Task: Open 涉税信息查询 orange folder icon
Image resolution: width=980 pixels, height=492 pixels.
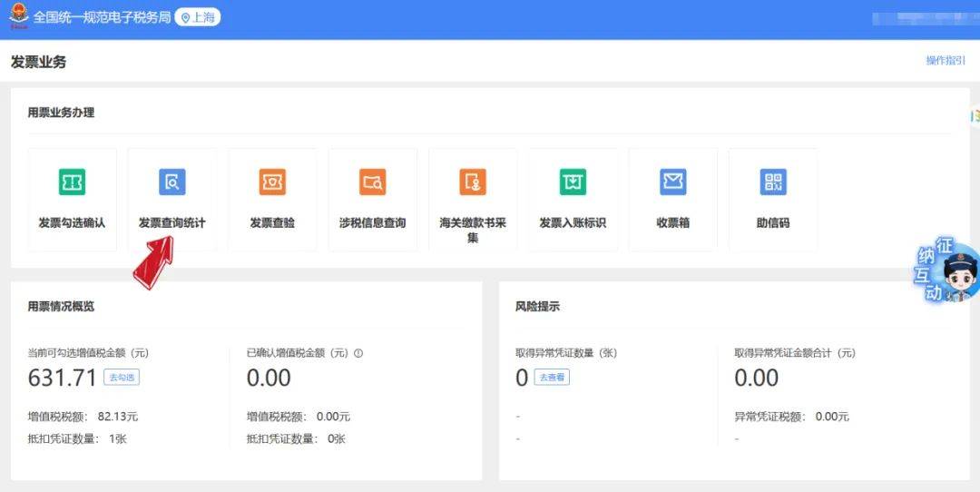Action: pyautogui.click(x=373, y=182)
